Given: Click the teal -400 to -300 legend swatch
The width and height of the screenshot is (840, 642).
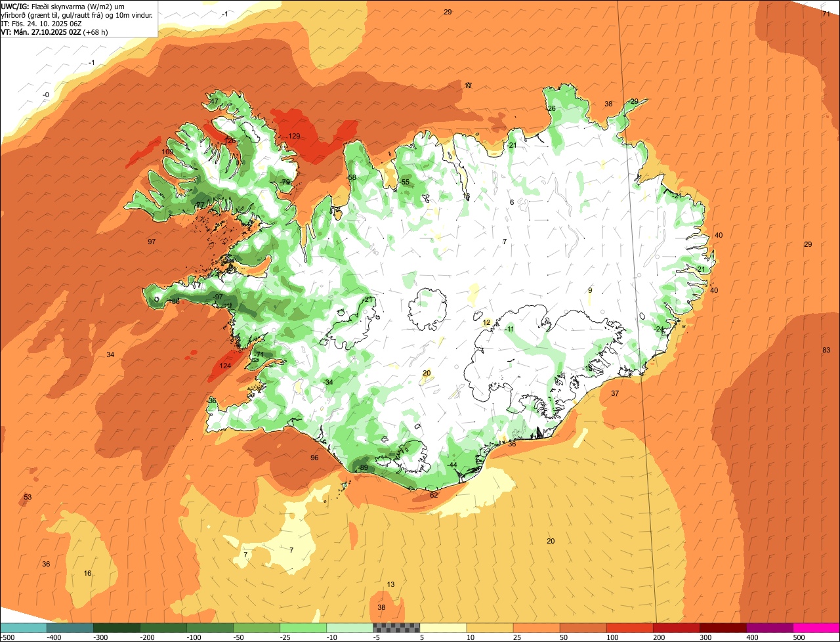Looking at the screenshot, I should click(x=70, y=628).
